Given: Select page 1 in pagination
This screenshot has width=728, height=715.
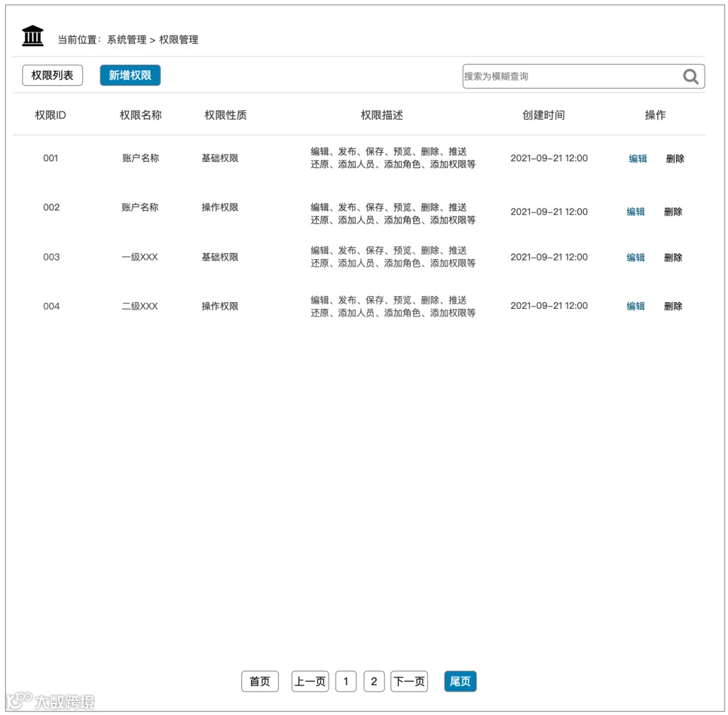Looking at the screenshot, I should click(346, 681).
